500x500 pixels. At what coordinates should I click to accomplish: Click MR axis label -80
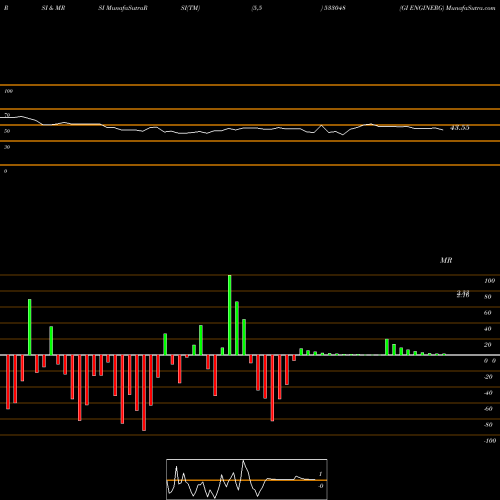[488, 425]
